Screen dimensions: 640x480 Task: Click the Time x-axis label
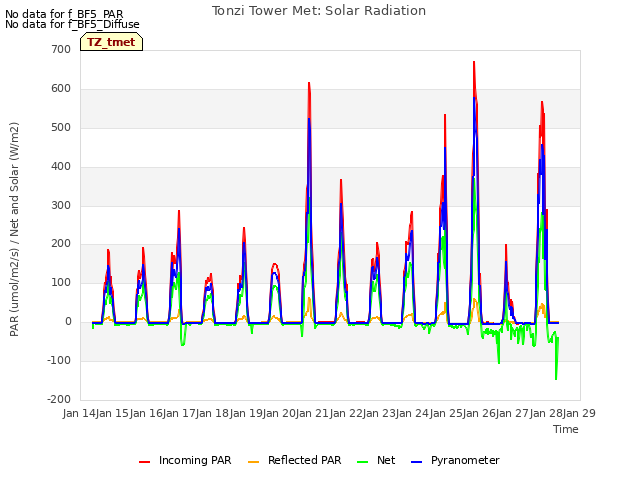coord(566,429)
